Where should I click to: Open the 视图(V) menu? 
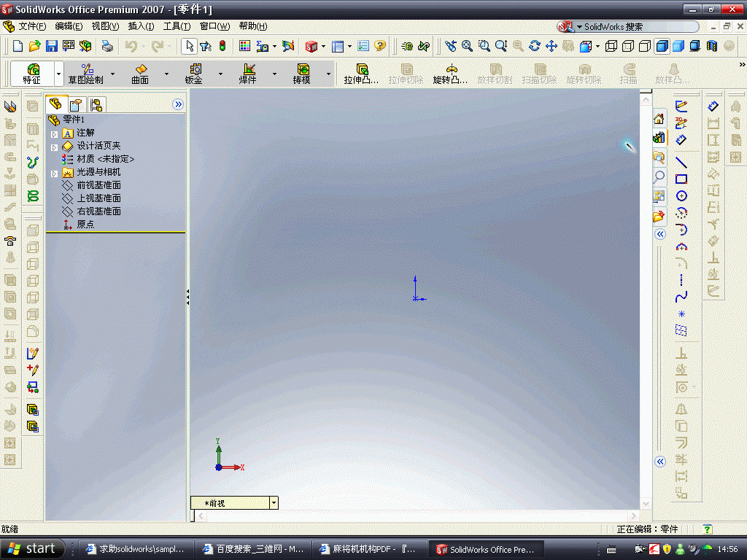tap(105, 26)
